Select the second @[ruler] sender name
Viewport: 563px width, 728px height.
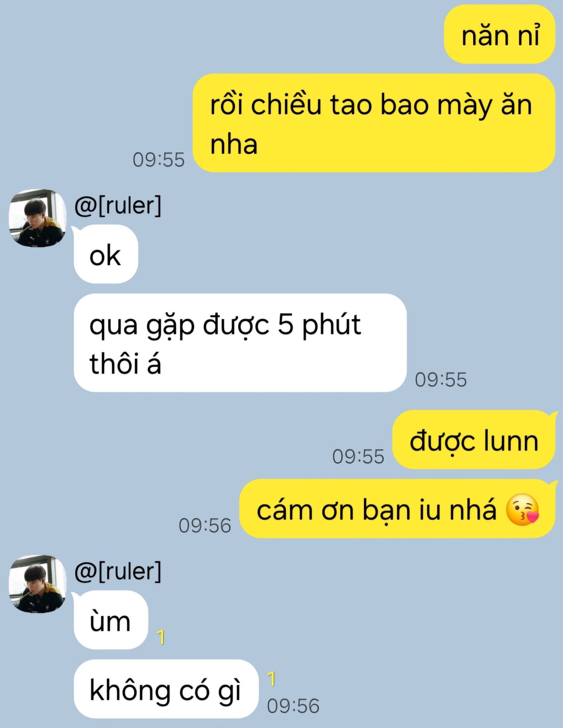(x=118, y=571)
